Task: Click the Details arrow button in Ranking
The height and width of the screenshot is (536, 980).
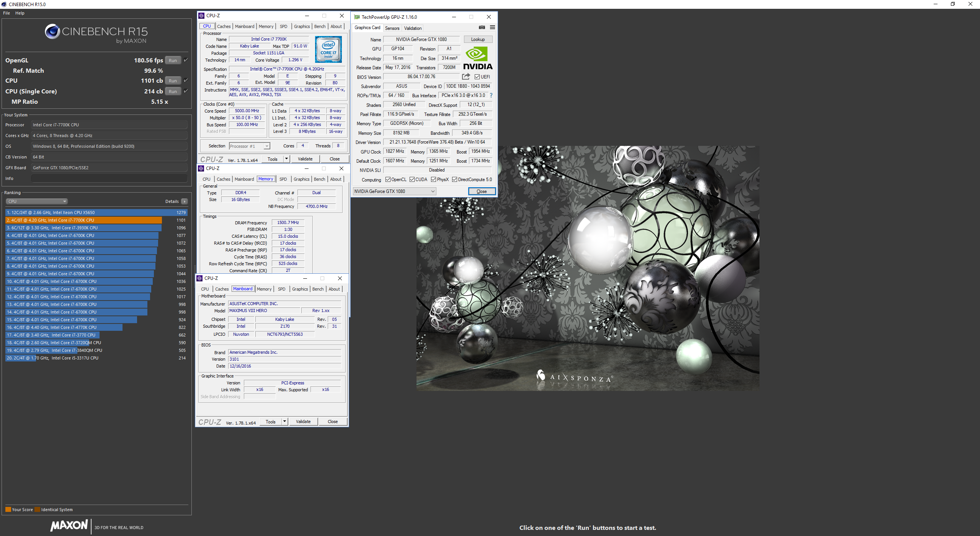Action: [185, 201]
